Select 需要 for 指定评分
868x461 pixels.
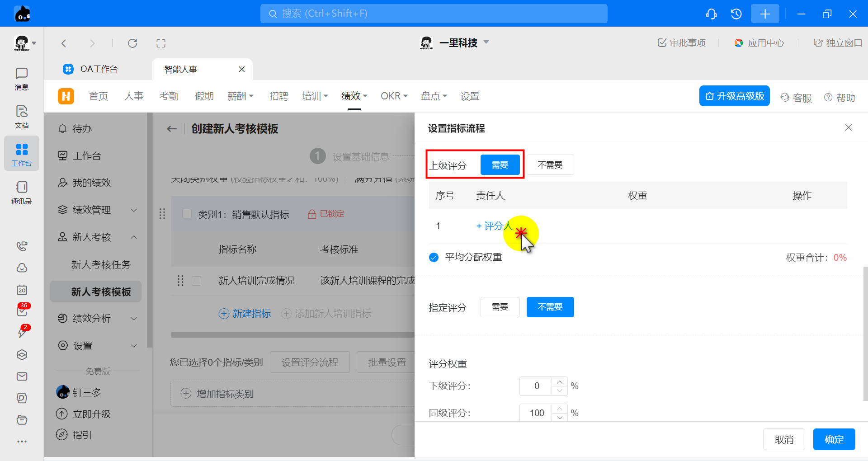point(500,307)
